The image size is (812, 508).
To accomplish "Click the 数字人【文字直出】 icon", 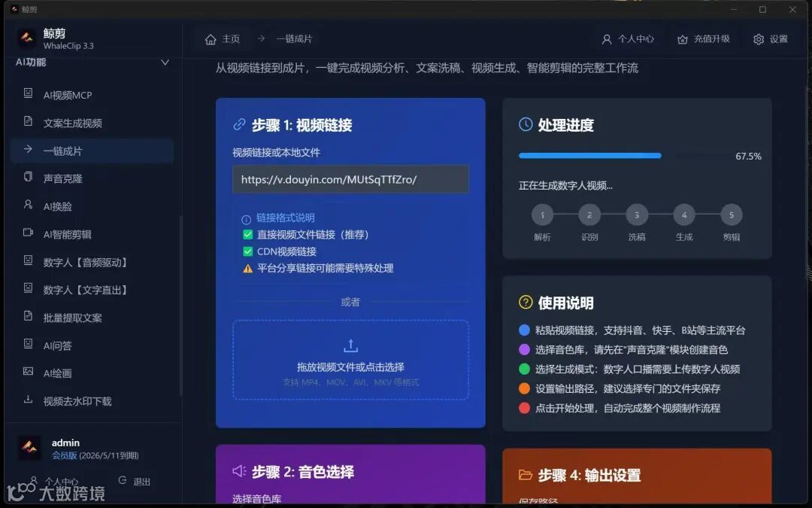I will [28, 288].
